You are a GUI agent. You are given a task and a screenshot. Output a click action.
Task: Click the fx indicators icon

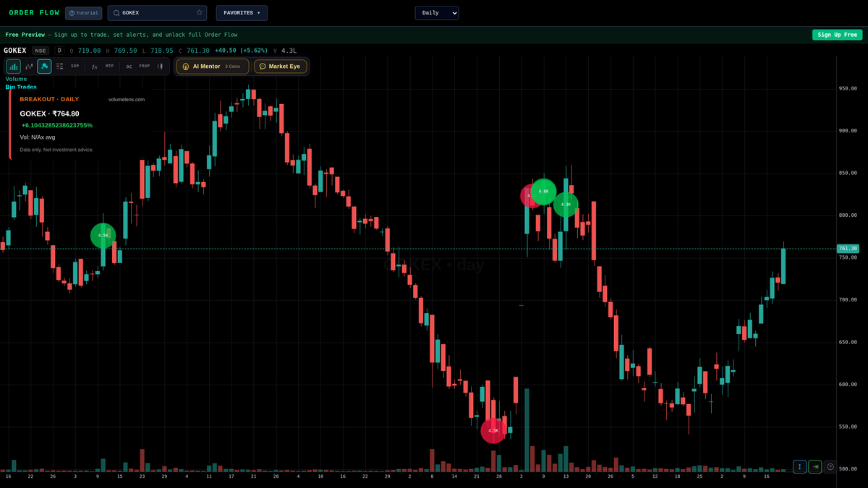click(94, 66)
